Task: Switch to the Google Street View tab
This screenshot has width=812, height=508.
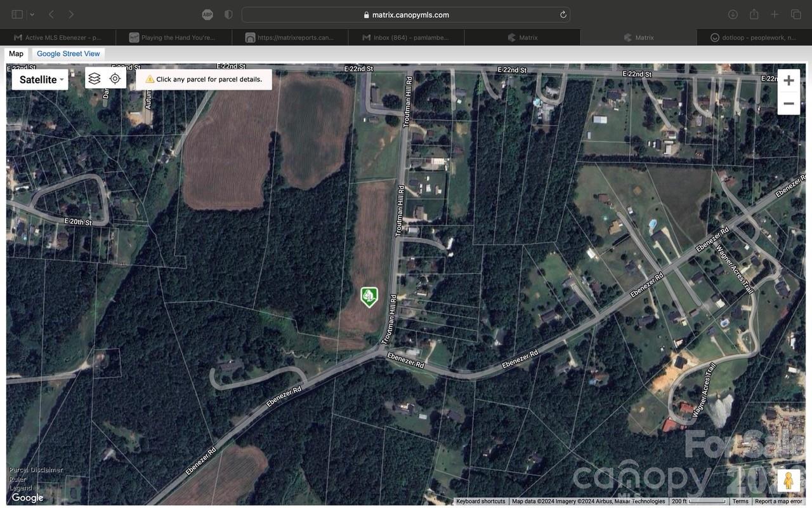Action: pos(69,54)
